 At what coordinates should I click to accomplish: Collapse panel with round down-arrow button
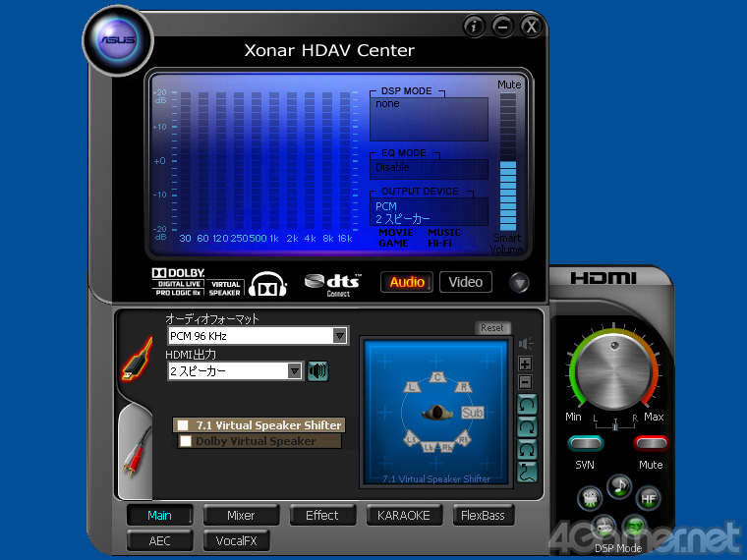[x=519, y=283]
